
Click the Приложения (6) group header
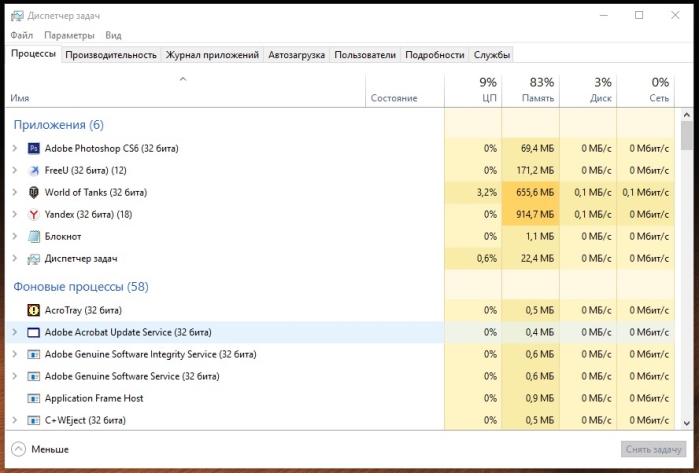tap(58, 125)
